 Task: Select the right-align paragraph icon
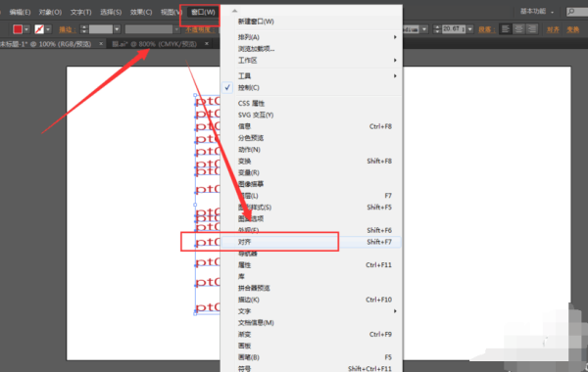pyautogui.click(x=532, y=28)
